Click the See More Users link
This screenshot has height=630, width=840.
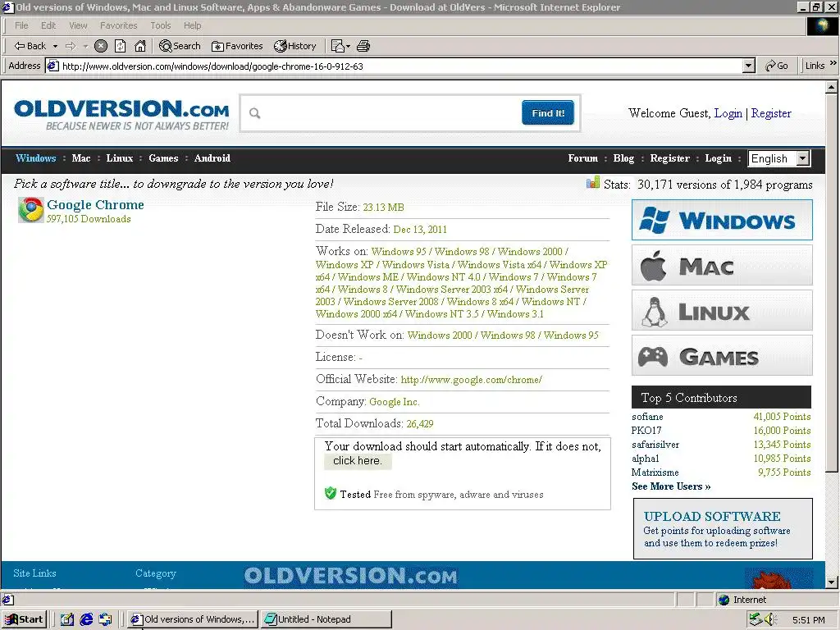click(671, 486)
